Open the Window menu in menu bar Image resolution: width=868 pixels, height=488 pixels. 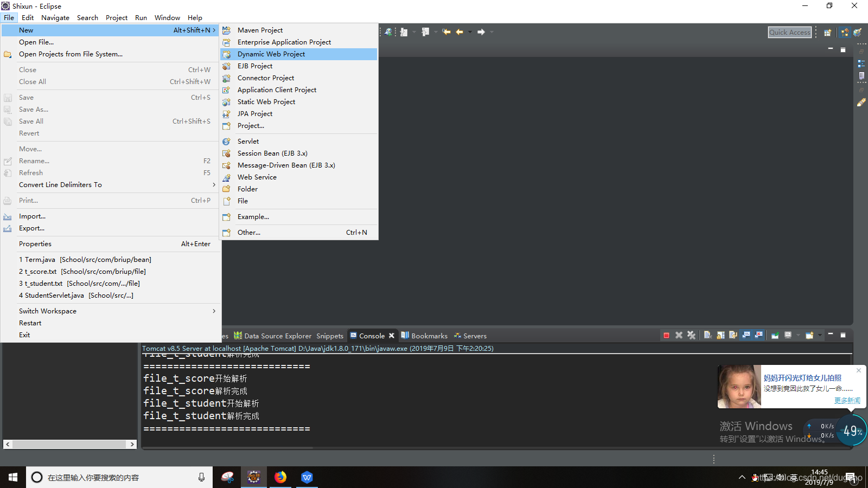point(167,17)
